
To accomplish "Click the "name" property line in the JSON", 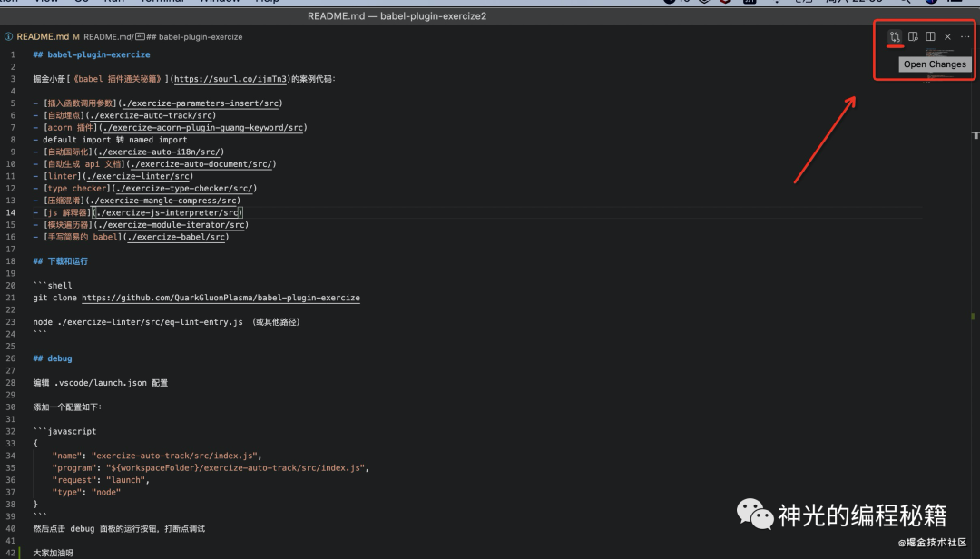I will tap(158, 456).
